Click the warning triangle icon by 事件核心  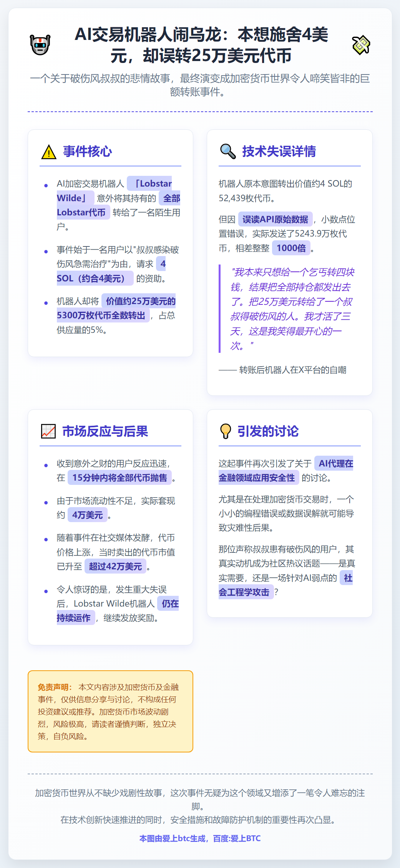coord(49,152)
